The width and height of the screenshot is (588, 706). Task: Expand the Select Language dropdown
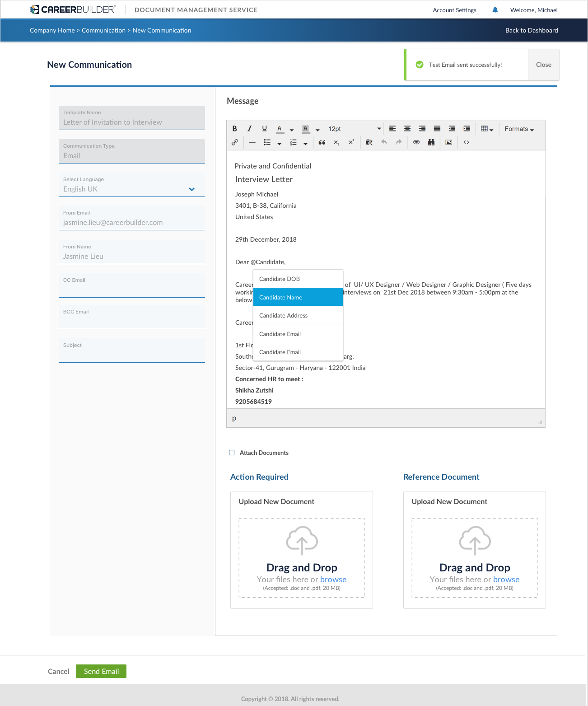(132, 185)
